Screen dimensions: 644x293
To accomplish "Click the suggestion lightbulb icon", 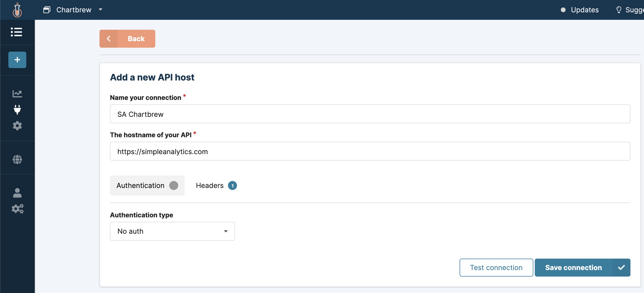I will (619, 10).
